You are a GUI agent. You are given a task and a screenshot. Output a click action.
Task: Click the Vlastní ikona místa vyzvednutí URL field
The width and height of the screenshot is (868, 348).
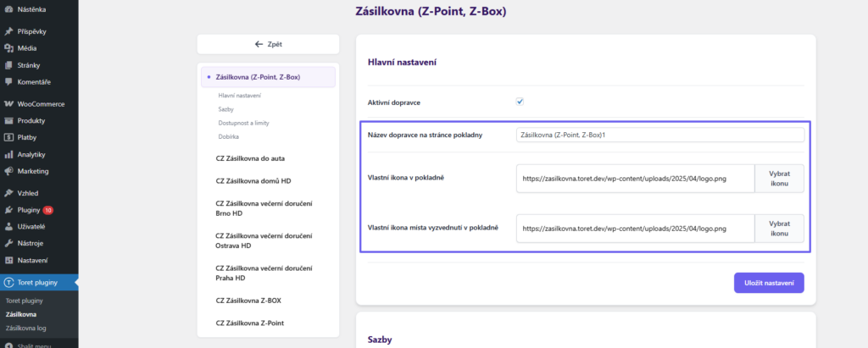635,229
